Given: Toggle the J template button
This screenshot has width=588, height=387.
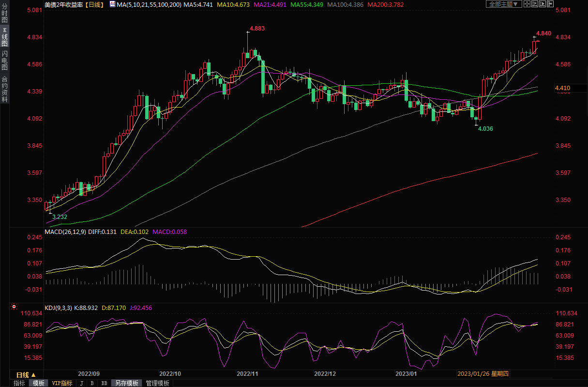Looking at the screenshot, I should click(x=81, y=383).
